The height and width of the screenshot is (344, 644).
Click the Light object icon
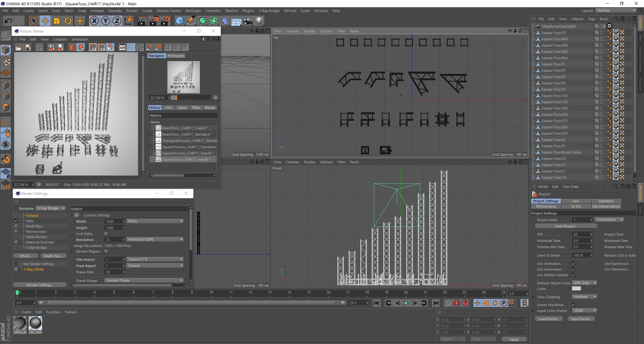(x=259, y=21)
